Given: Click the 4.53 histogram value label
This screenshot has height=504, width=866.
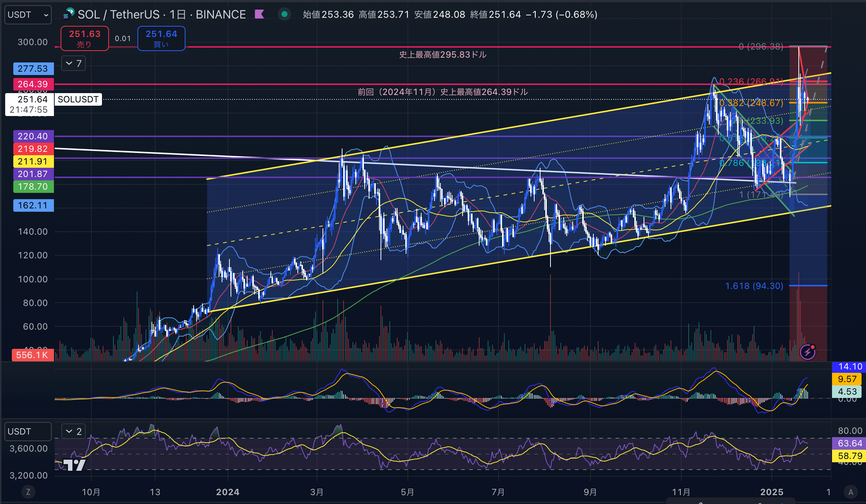Looking at the screenshot, I should tap(847, 392).
